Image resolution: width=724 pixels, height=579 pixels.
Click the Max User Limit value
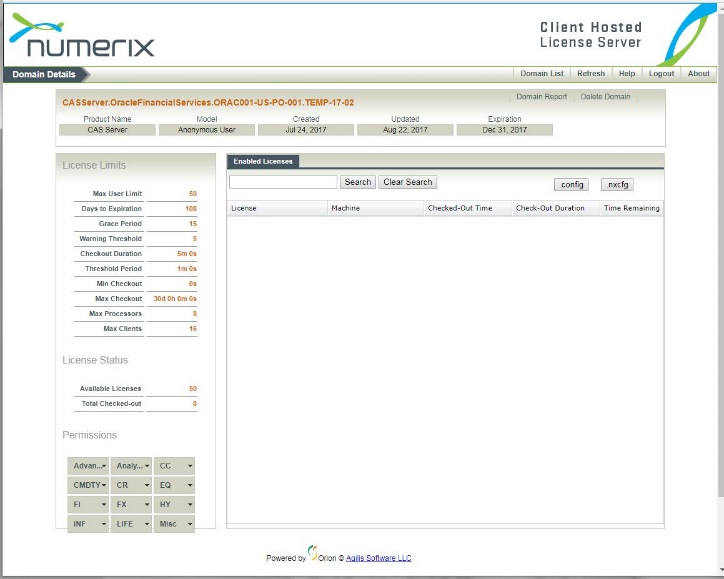(193, 193)
